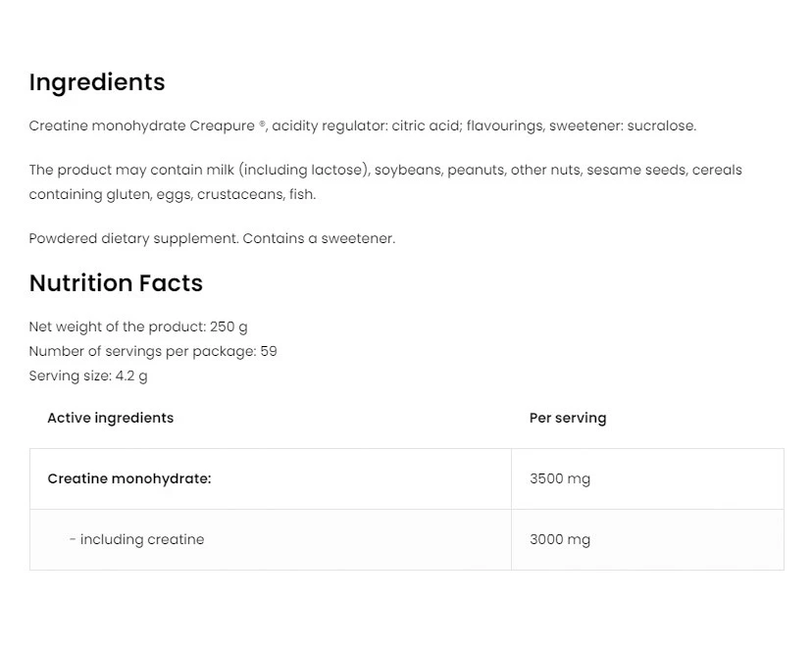This screenshot has height=651, width=812.
Task: Click the number of servings per package line
Action: click(153, 351)
